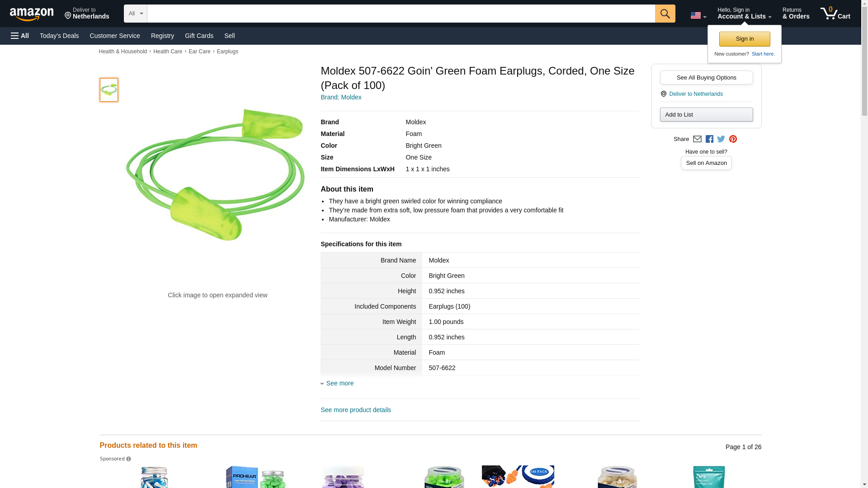Open the language flag dropdown
The image size is (868, 488).
point(698,15)
